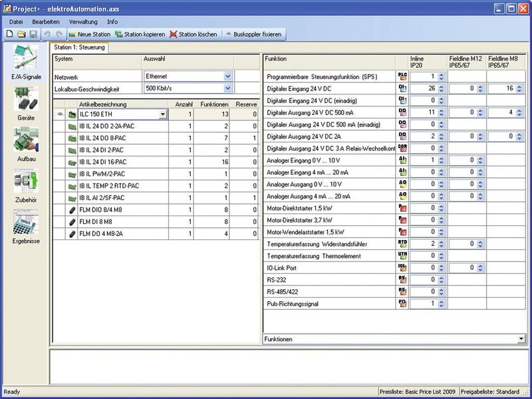
Task: Click the save disk icon in toolbar
Action: point(33,34)
